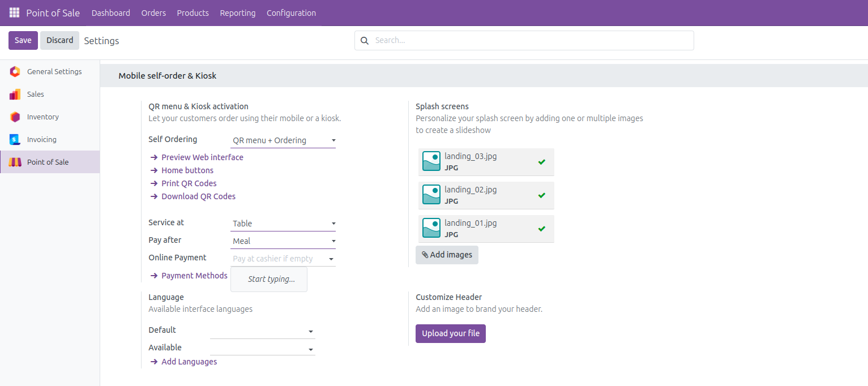Open the Preview Web interface link
The height and width of the screenshot is (386, 868).
point(202,157)
